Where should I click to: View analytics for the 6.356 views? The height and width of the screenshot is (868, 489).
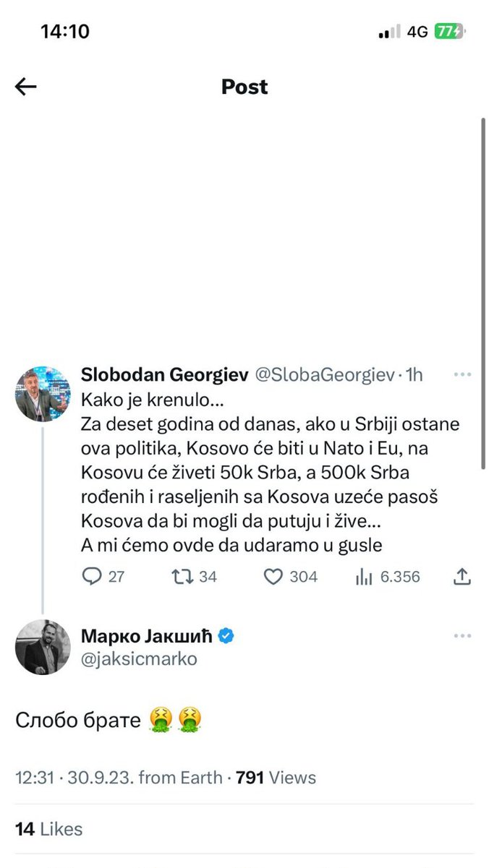point(364,576)
